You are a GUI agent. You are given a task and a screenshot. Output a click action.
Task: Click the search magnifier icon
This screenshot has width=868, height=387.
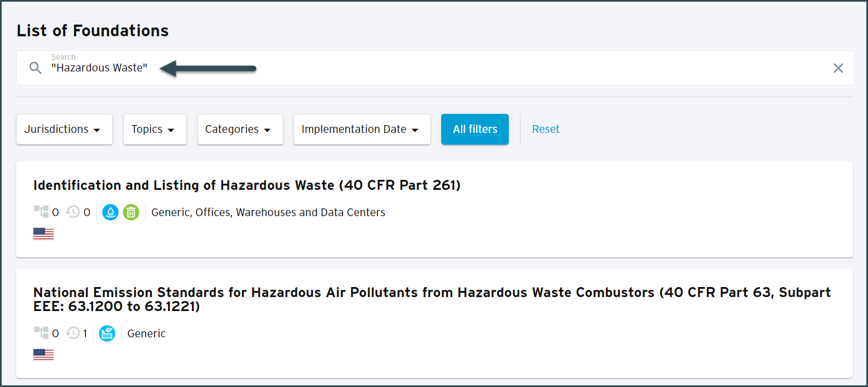[36, 68]
